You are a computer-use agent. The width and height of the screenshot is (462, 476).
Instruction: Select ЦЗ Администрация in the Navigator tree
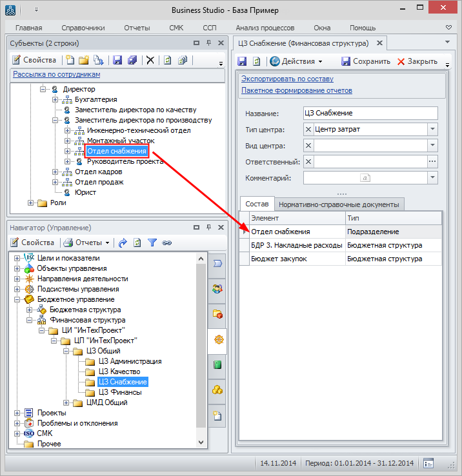pyautogui.click(x=130, y=361)
